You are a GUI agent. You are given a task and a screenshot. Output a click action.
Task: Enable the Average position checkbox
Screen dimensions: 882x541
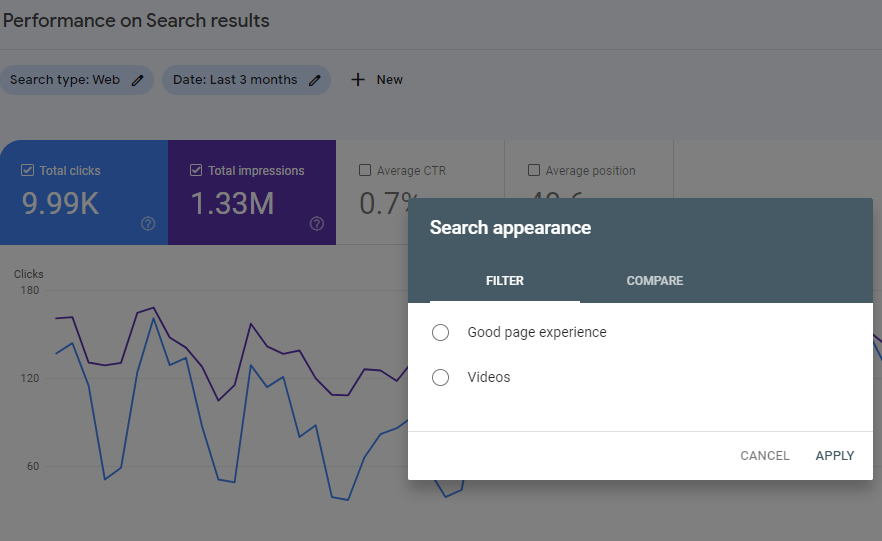point(534,170)
